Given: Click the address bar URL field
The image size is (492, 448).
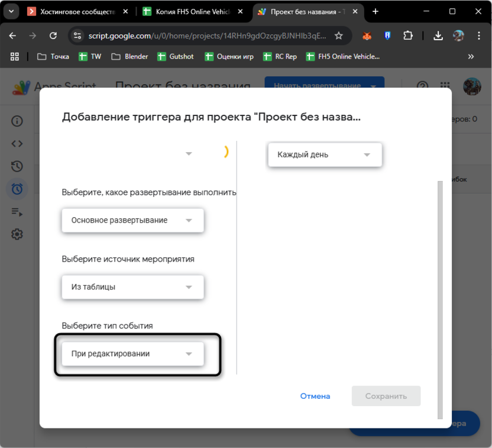Looking at the screenshot, I should click(x=207, y=36).
